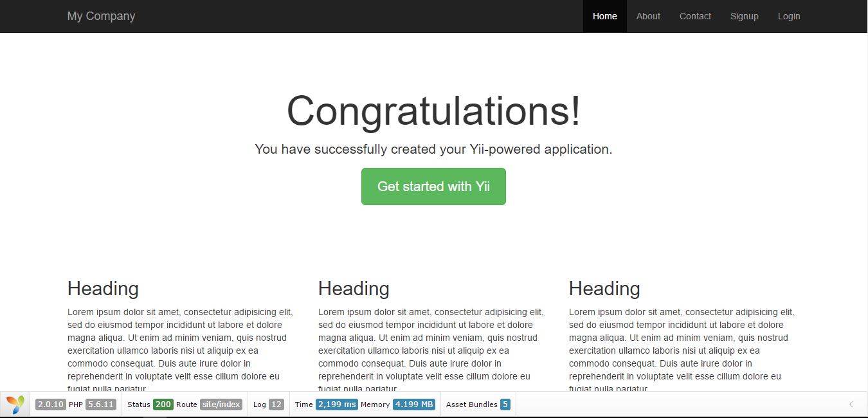
Task: Click the My Company brand link
Action: pyautogui.click(x=101, y=16)
